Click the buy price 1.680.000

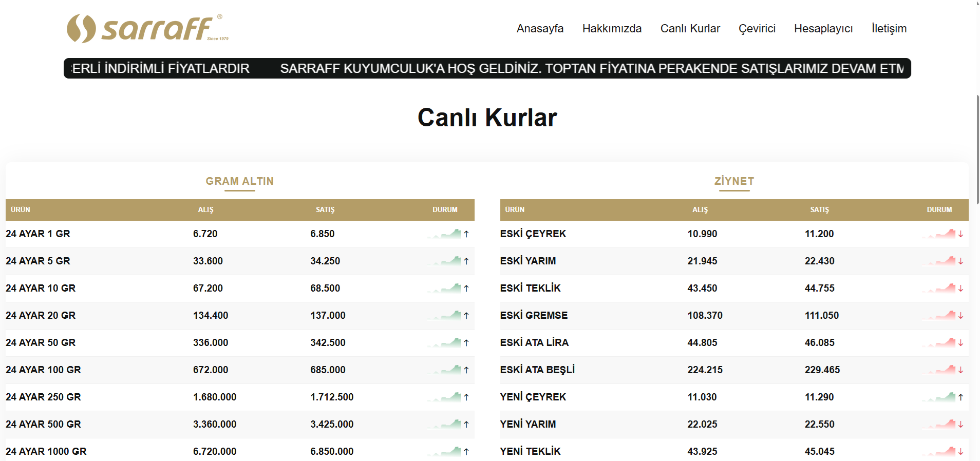pyautogui.click(x=215, y=397)
